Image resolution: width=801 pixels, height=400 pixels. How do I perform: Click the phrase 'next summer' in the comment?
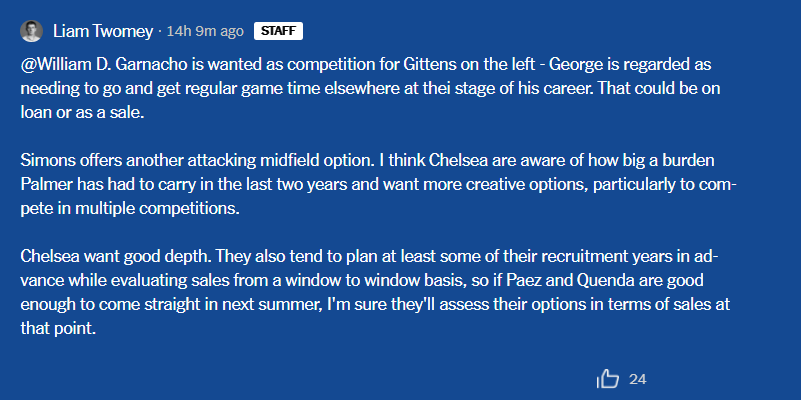(x=240, y=305)
